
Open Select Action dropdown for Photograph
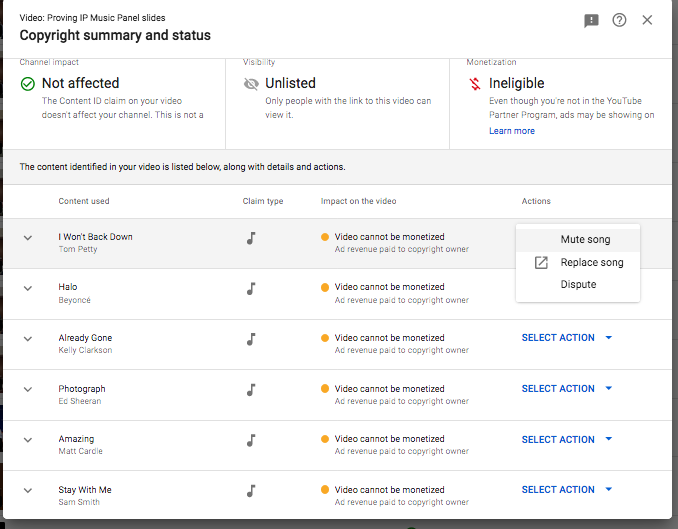[x=566, y=389]
